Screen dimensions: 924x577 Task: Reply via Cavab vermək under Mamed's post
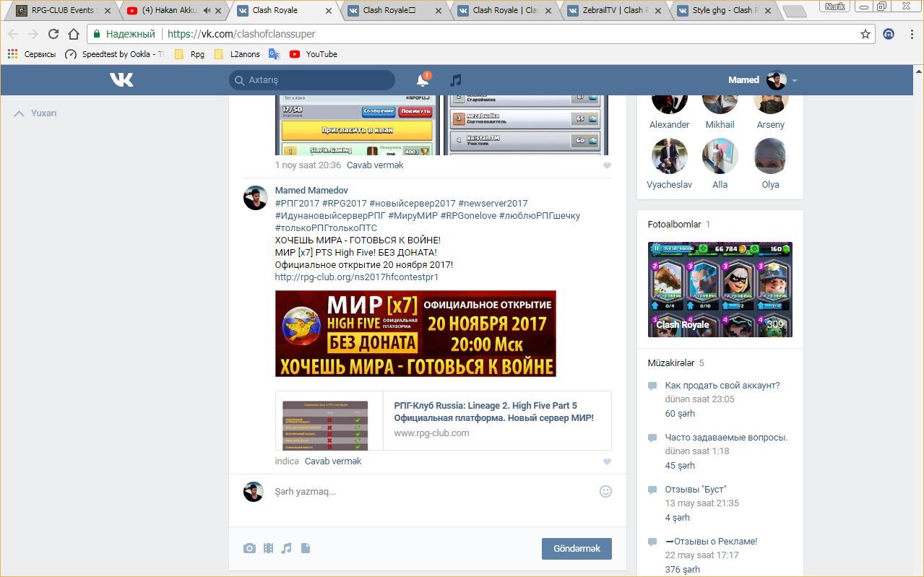333,461
